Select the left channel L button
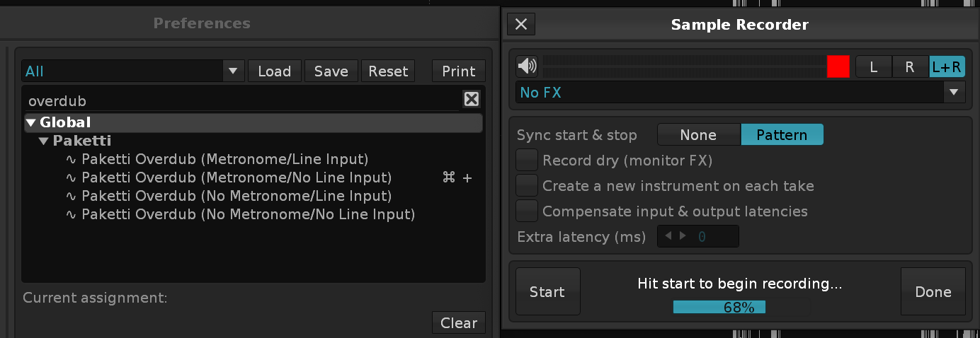The width and height of the screenshot is (980, 338). click(x=874, y=67)
